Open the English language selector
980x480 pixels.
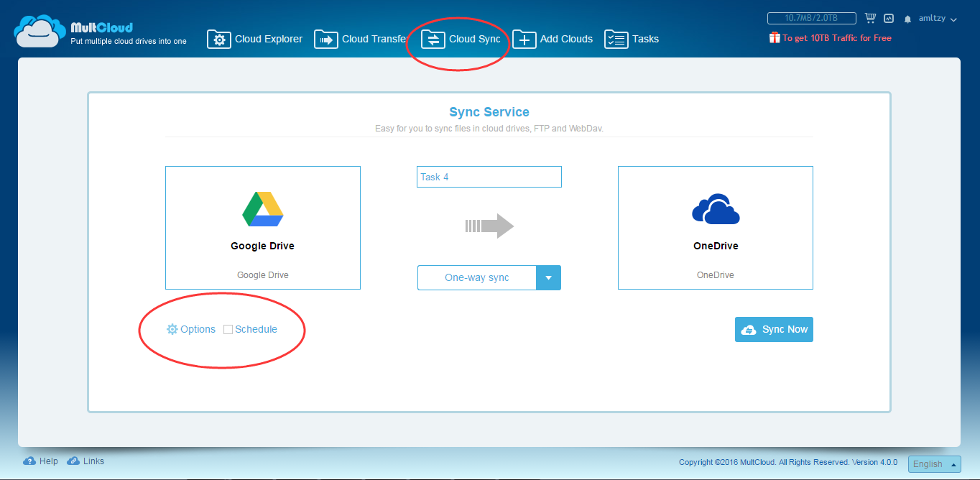pos(934,464)
